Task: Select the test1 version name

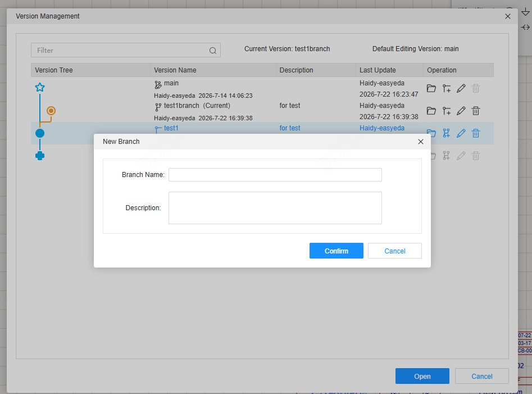Action: 171,128
